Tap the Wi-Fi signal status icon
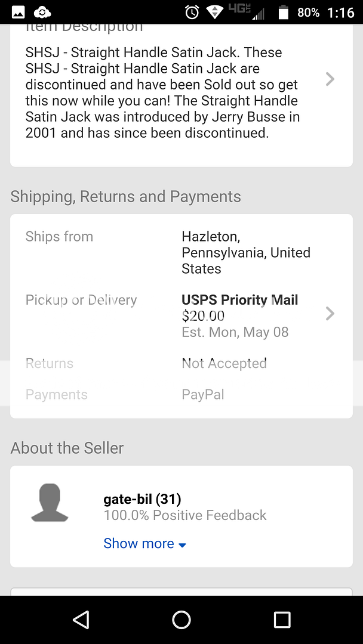 [214, 12]
